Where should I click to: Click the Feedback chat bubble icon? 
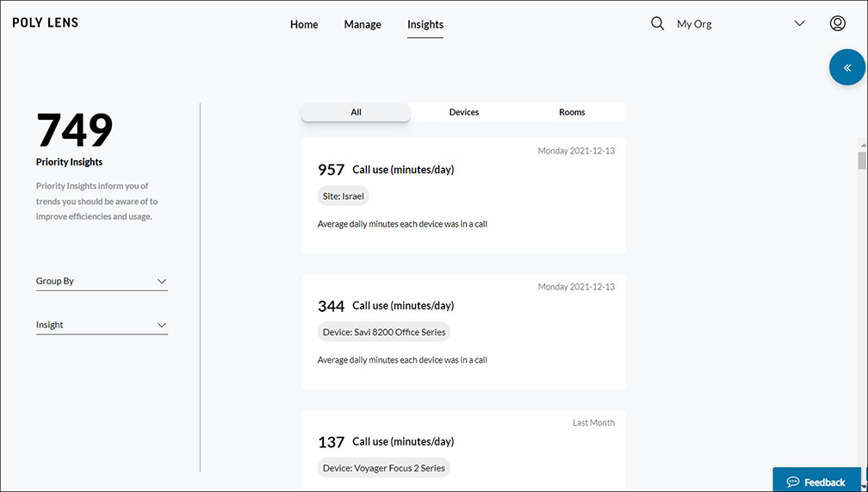tap(793, 482)
